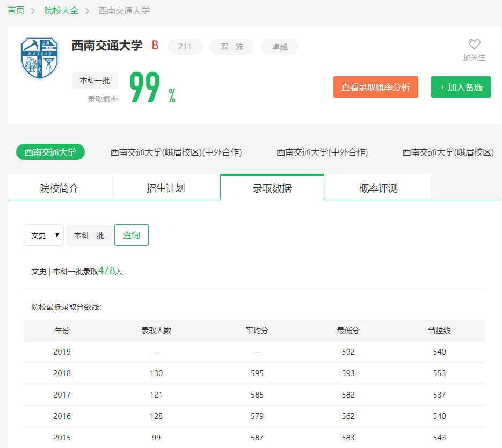Image resolution: width=502 pixels, height=448 pixels.
Task: Click admitted count 130 in the 2018 row
Action: (156, 373)
